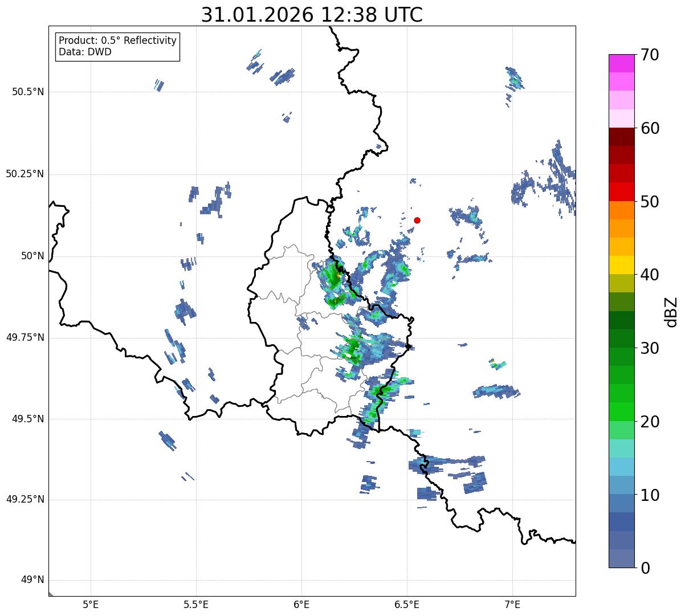Click the 10 colorbar tick label
This screenshot has width=685, height=616.
click(x=650, y=495)
